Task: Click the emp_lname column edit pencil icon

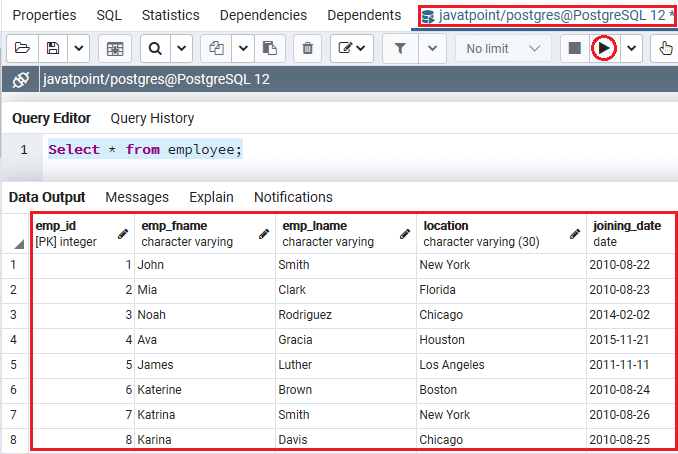Action: click(x=405, y=234)
